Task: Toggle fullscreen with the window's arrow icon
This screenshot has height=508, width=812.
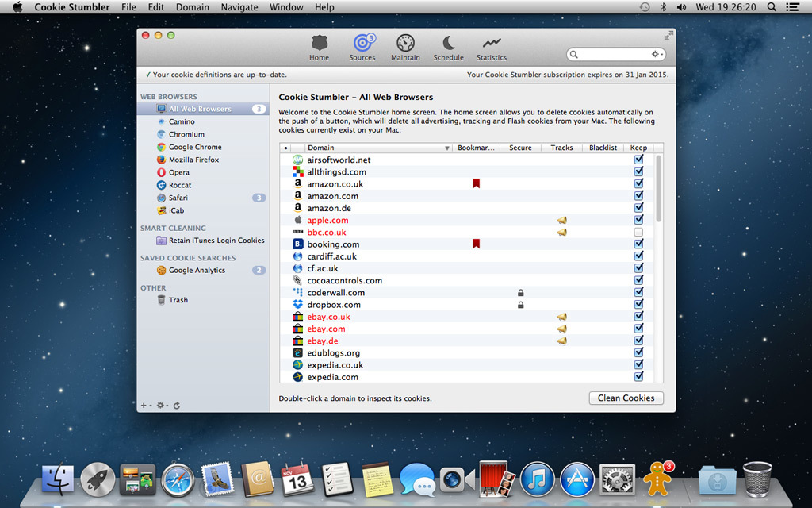Action: pyautogui.click(x=668, y=35)
